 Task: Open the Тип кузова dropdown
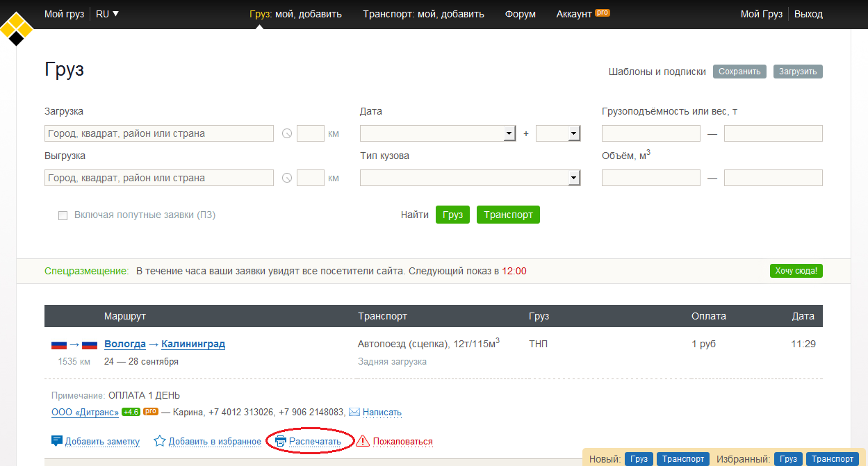573,178
